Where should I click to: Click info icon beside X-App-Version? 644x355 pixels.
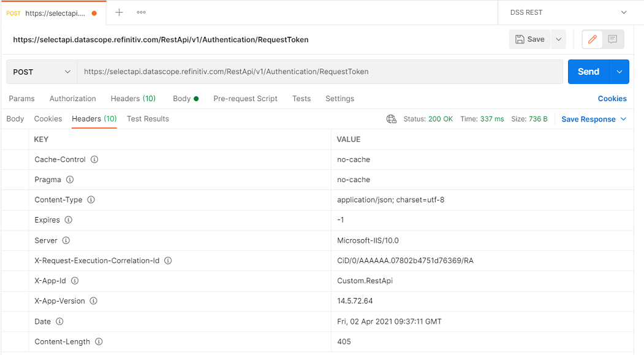coord(94,301)
